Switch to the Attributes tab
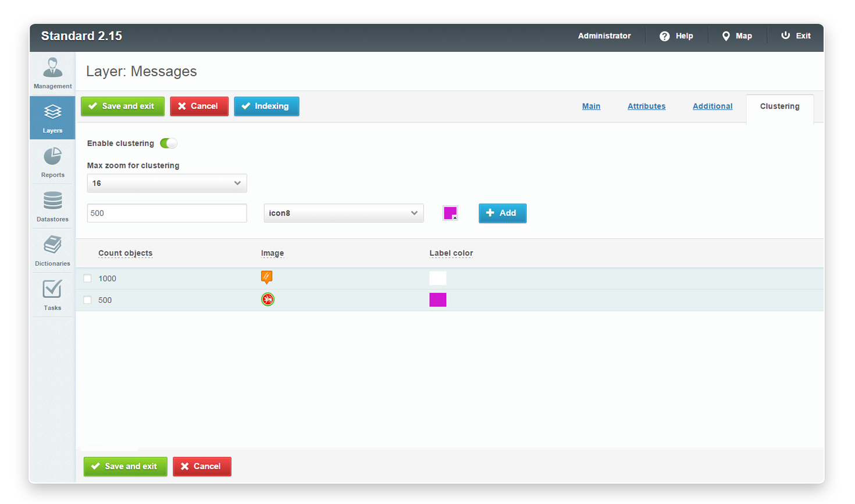 point(646,106)
